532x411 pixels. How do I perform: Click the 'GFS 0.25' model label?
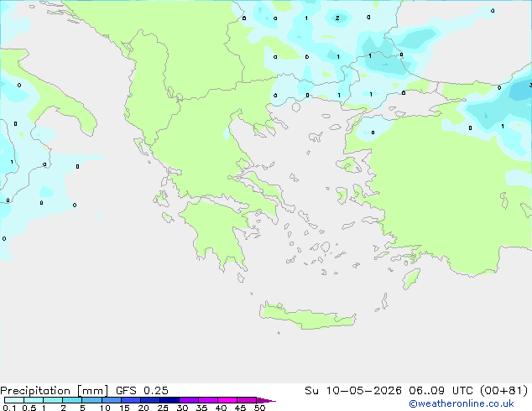point(142,391)
